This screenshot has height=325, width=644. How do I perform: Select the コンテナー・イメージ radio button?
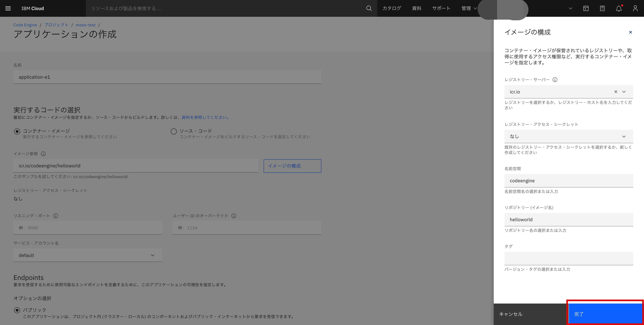[x=17, y=131]
